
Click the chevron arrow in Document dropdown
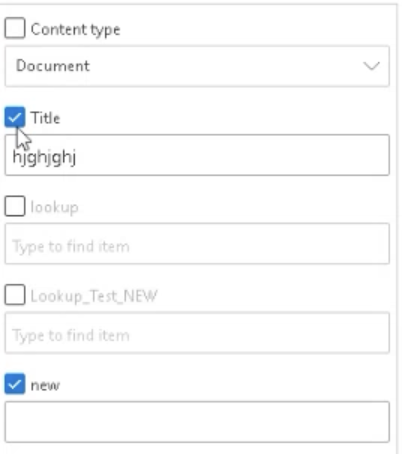click(371, 66)
